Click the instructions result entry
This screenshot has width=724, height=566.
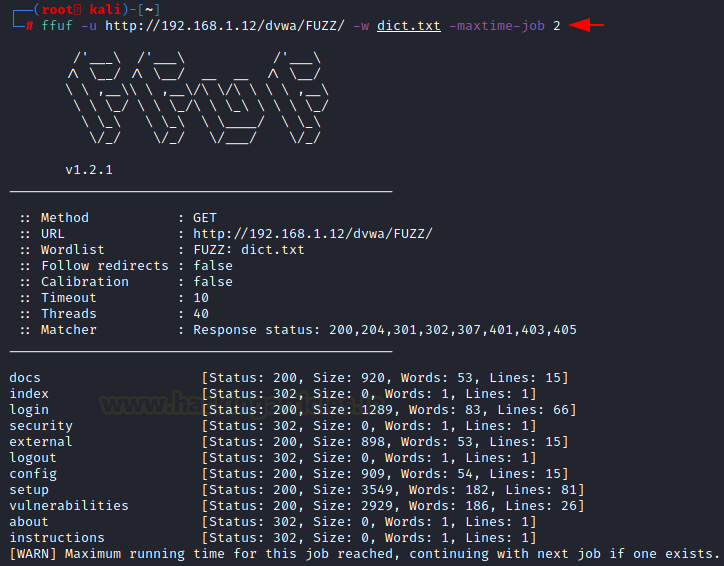point(57,538)
